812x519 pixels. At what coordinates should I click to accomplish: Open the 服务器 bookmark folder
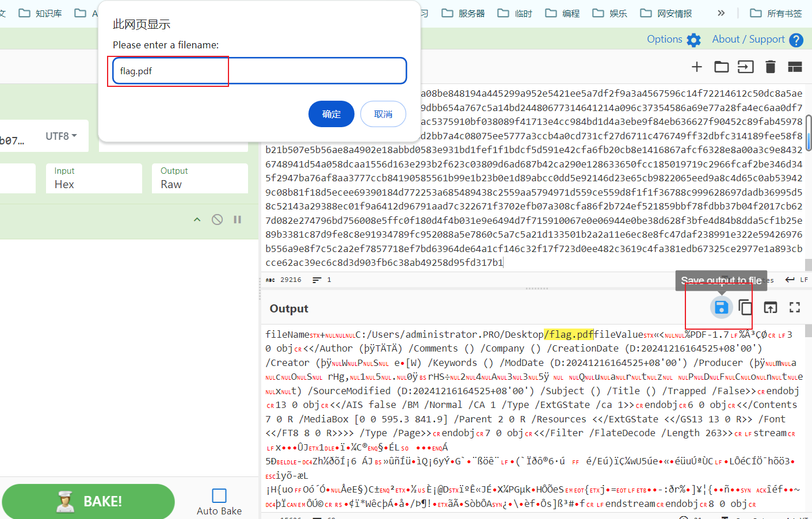click(x=463, y=13)
